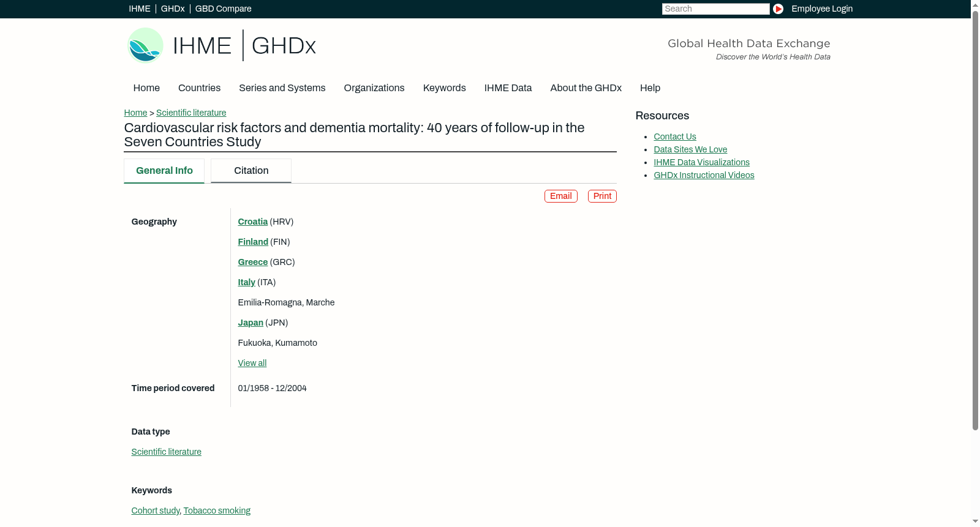Open GBD Compare link in top bar
The height and width of the screenshot is (527, 980).
pyautogui.click(x=224, y=9)
